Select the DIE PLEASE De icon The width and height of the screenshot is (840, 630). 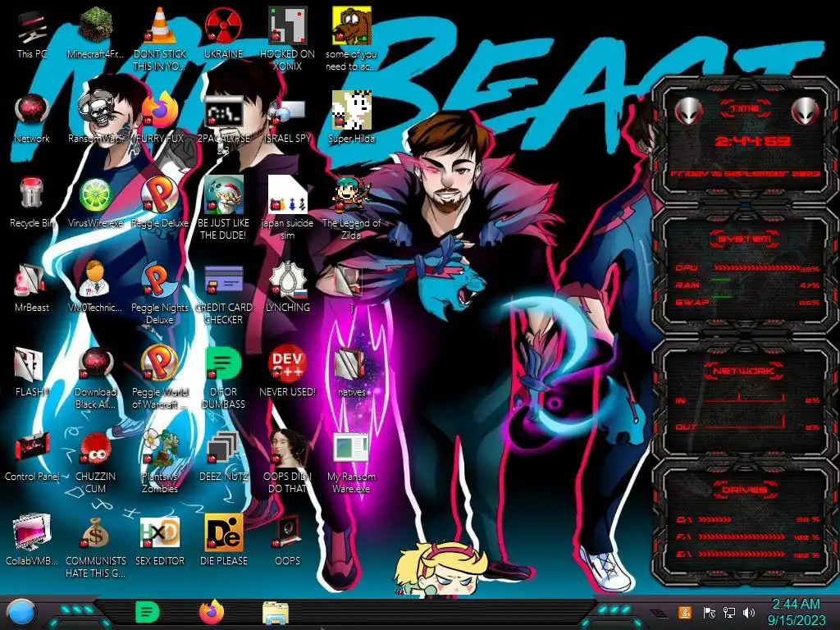pyautogui.click(x=223, y=533)
